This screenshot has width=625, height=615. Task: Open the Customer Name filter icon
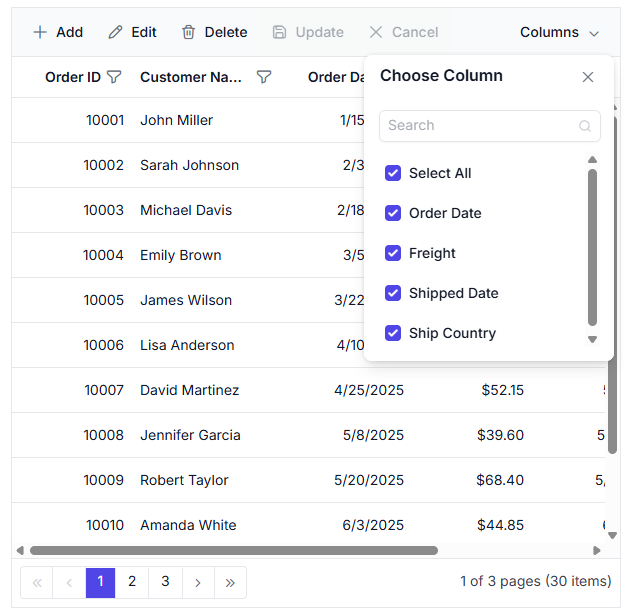tap(264, 77)
